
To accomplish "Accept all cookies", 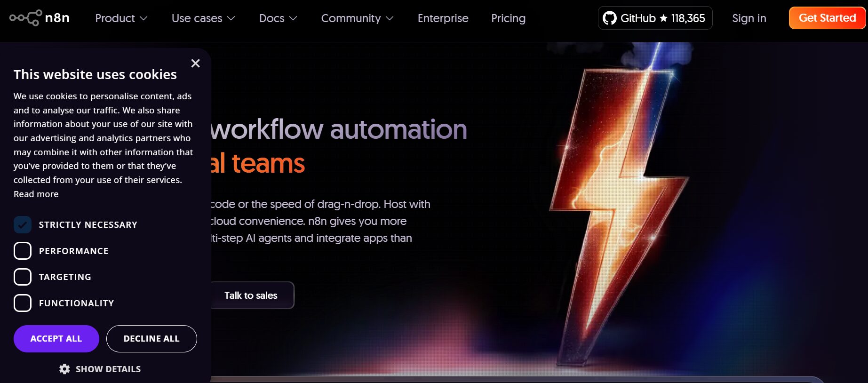I will coord(56,339).
